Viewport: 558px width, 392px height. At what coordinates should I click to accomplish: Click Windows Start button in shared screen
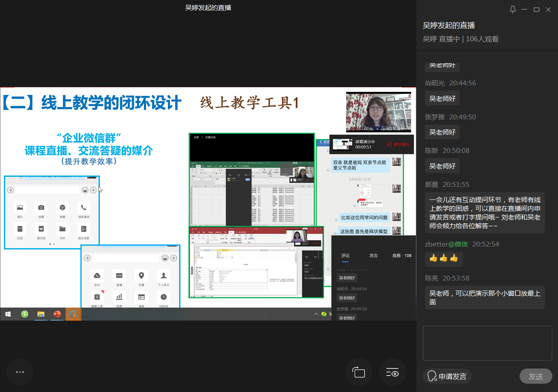coord(7,314)
